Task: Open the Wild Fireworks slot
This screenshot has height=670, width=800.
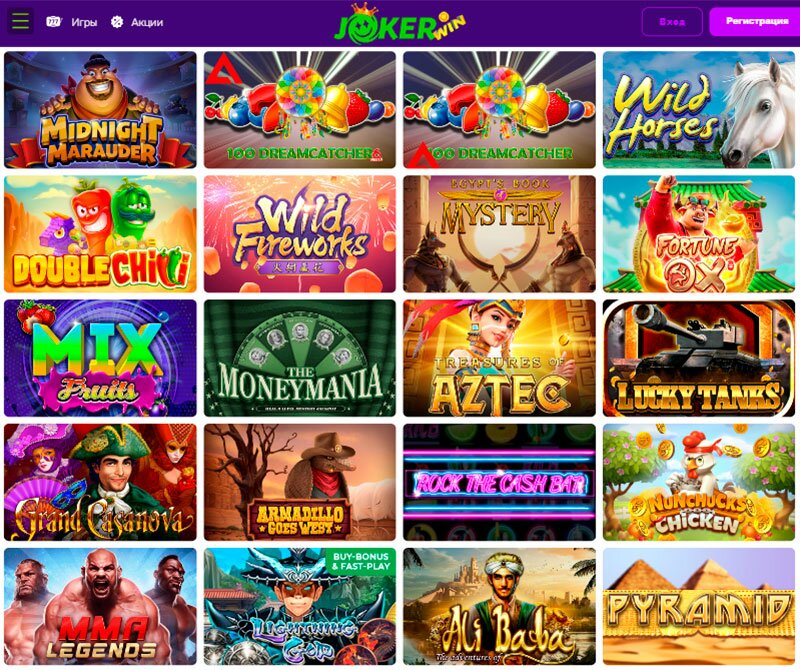Action: tap(300, 234)
